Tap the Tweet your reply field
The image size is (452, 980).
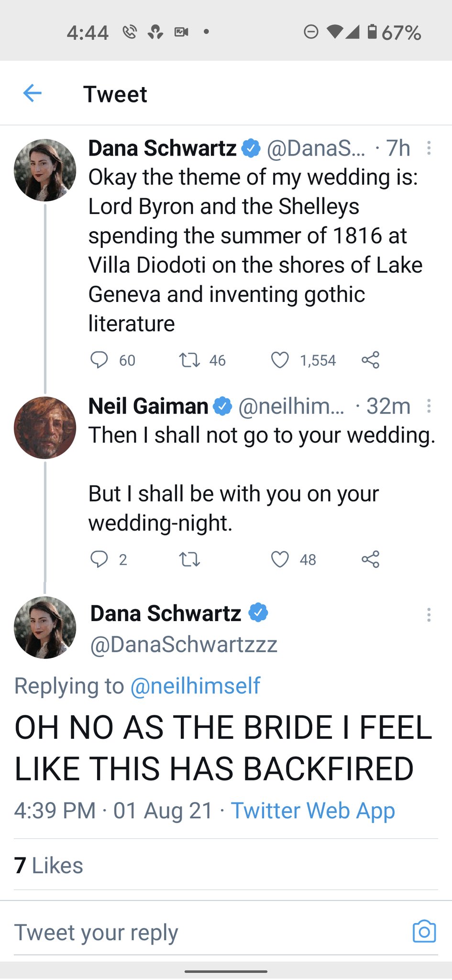[191, 932]
